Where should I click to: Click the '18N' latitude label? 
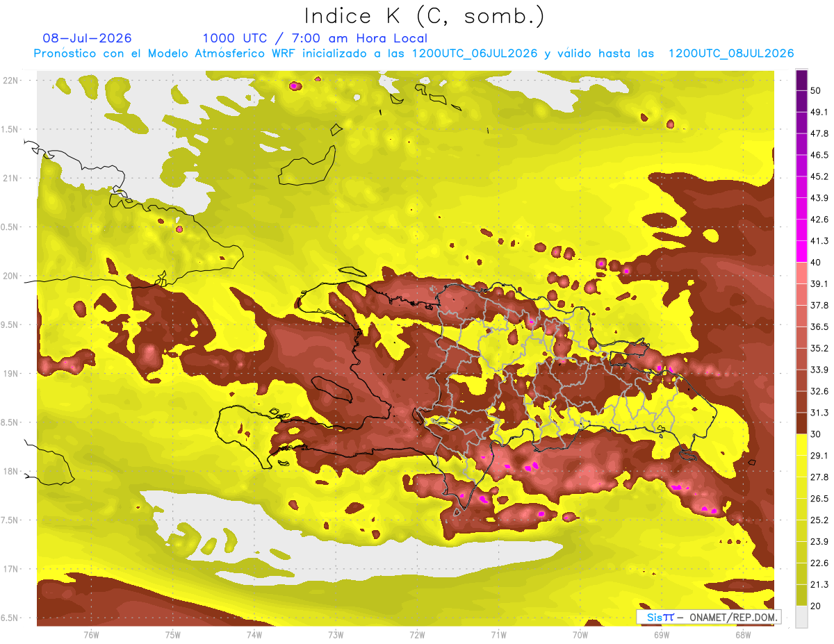point(11,471)
